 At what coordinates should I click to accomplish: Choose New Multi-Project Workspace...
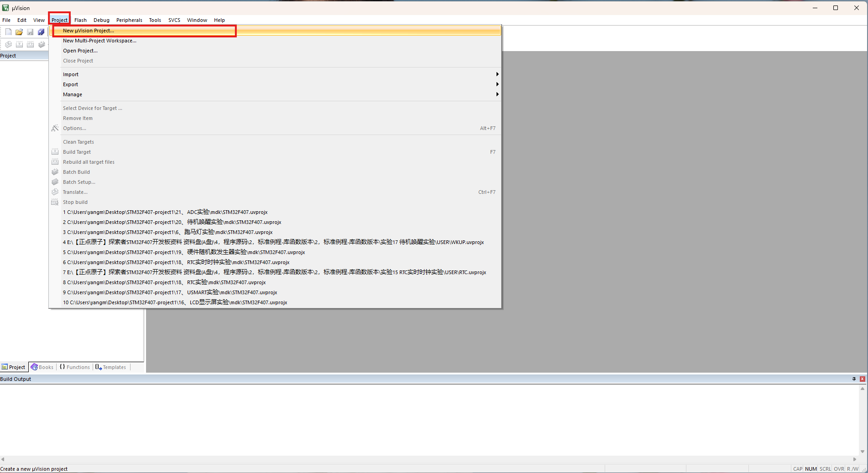pyautogui.click(x=275, y=41)
